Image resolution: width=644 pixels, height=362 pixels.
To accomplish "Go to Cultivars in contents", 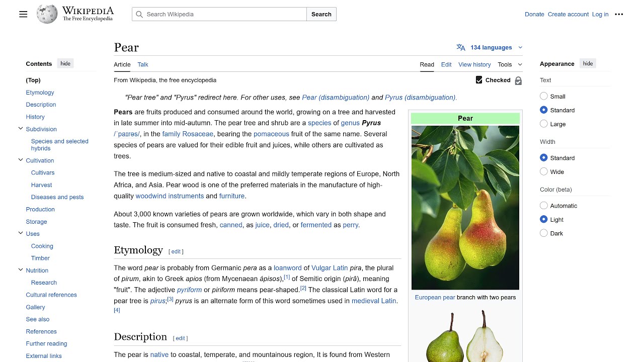I will click(x=43, y=172).
